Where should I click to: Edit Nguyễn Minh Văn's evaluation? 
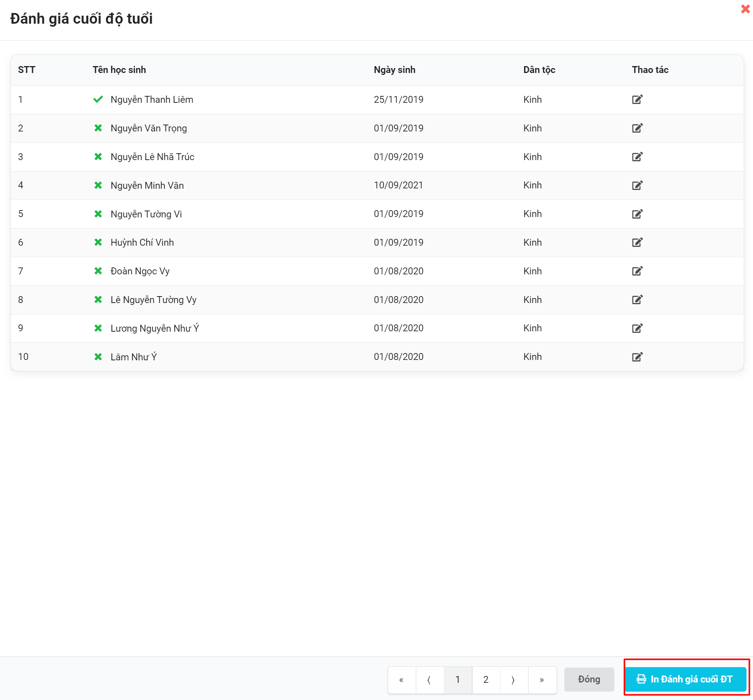point(637,185)
